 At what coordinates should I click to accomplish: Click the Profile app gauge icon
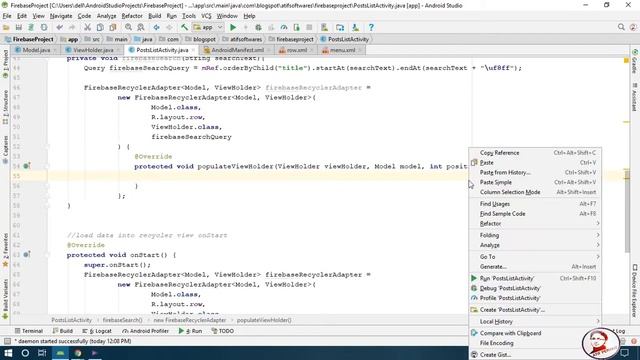pyautogui.click(x=284, y=27)
